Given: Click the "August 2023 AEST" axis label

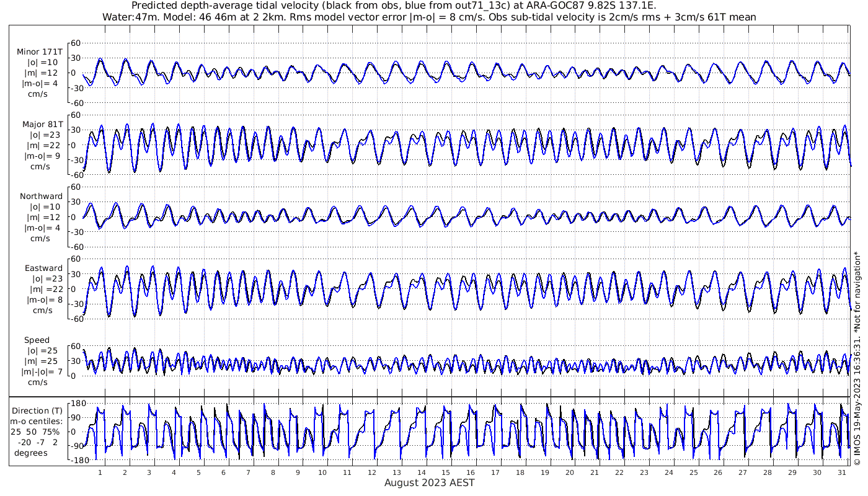Looking at the screenshot, I should pyautogui.click(x=429, y=482).
